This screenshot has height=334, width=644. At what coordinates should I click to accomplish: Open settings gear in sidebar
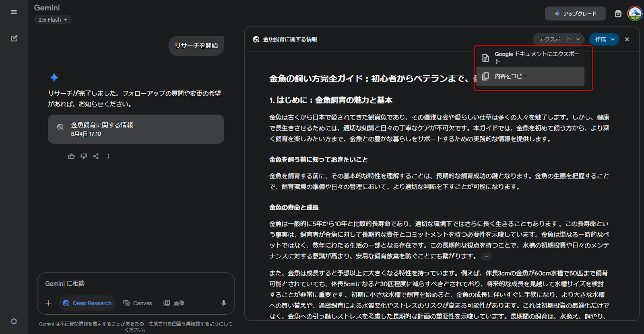tap(14, 321)
